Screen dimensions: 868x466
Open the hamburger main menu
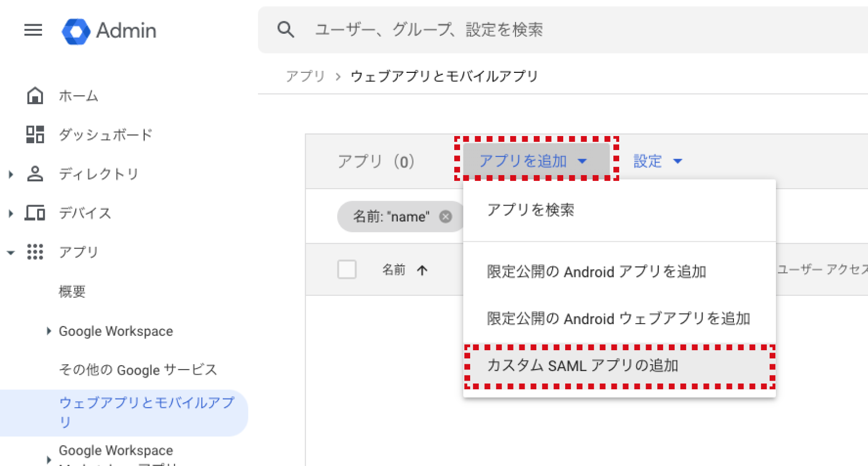click(x=33, y=30)
